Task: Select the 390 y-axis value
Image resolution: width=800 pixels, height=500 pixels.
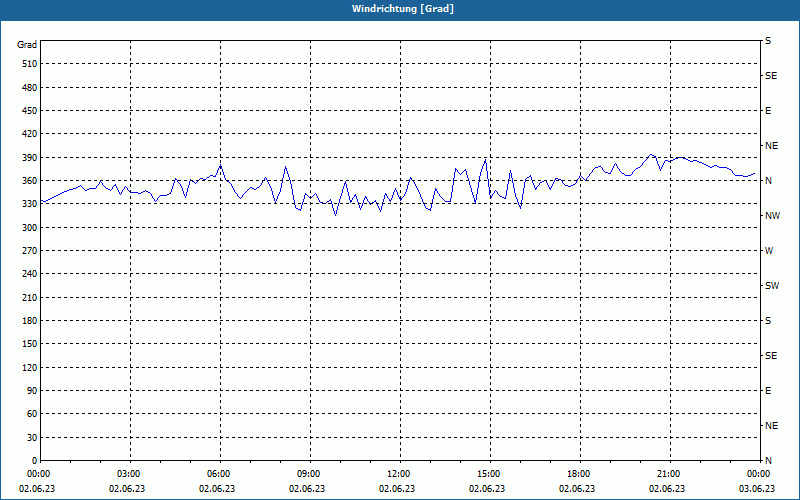Action: tap(29, 158)
